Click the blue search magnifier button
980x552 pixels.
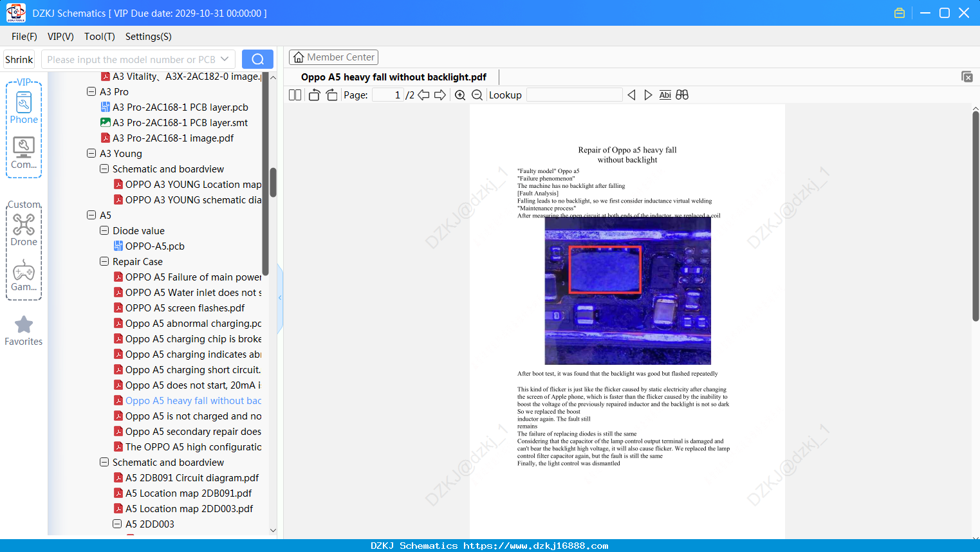pyautogui.click(x=257, y=59)
